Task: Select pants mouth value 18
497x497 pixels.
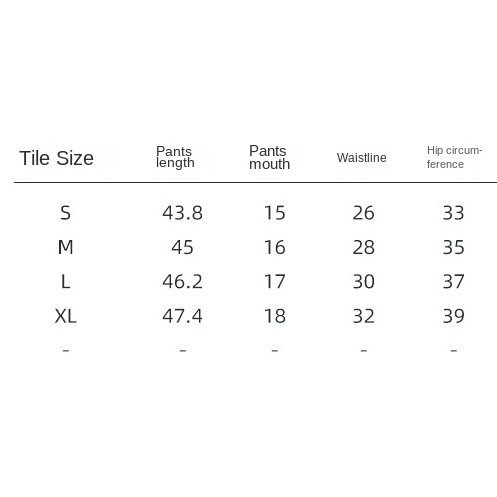Action: 275,316
